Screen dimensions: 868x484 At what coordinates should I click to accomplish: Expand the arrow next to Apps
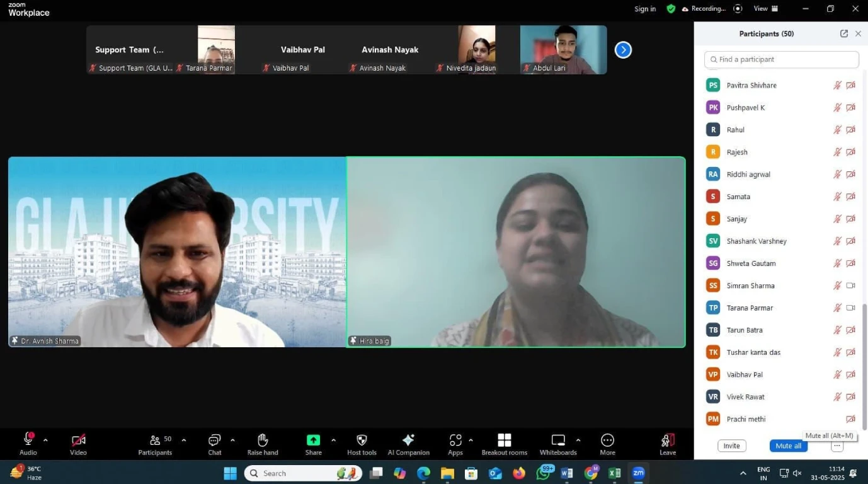coord(471,440)
